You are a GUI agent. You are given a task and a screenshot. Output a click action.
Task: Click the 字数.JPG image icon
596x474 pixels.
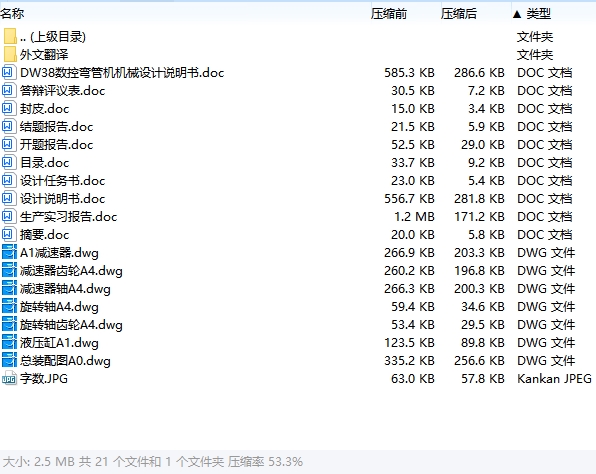[9, 379]
